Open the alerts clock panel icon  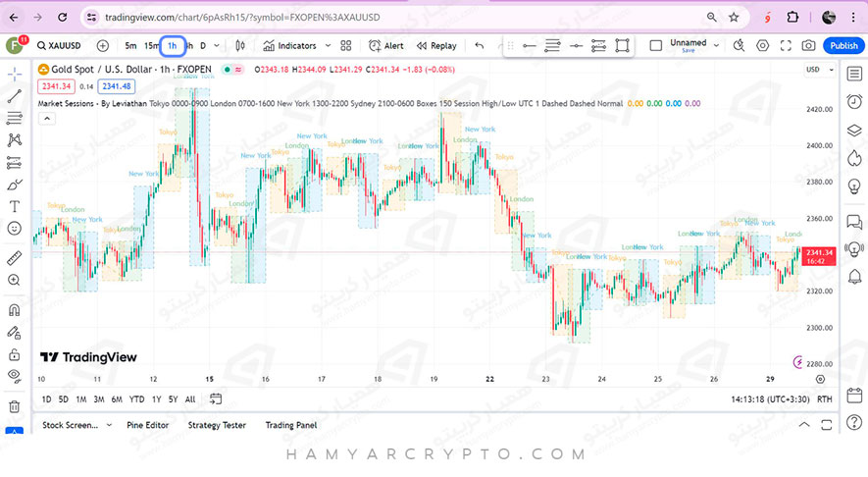click(854, 101)
